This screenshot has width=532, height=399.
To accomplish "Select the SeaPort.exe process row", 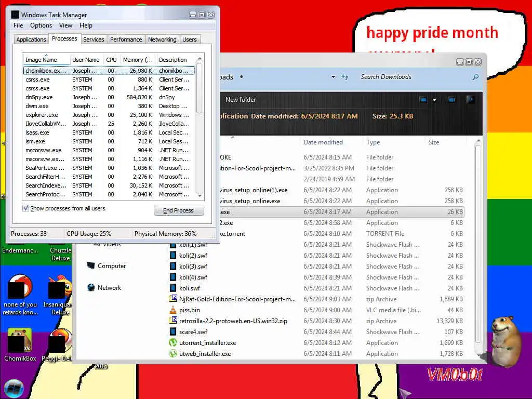I will point(109,168).
